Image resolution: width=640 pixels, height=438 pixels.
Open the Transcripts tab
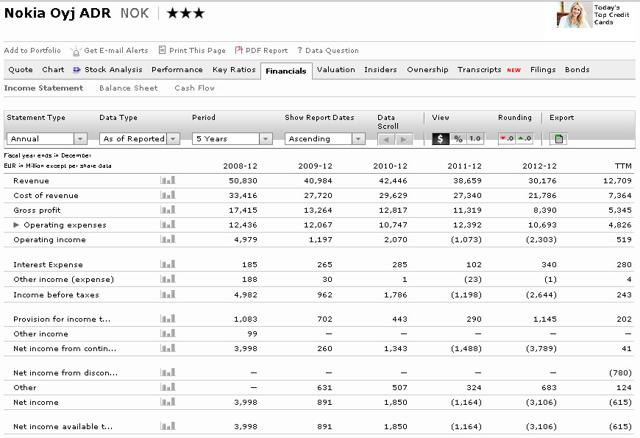tap(479, 69)
